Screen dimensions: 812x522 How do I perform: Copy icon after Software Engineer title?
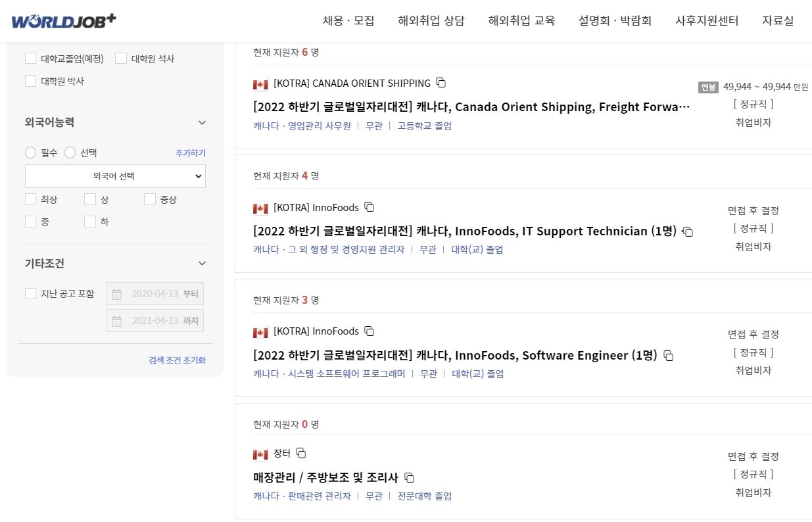[x=669, y=356]
